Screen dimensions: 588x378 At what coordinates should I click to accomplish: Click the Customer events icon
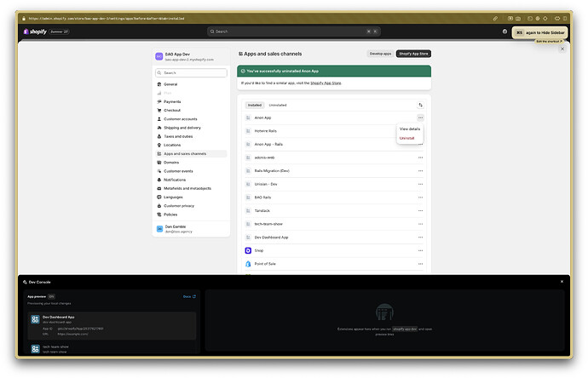(159, 171)
